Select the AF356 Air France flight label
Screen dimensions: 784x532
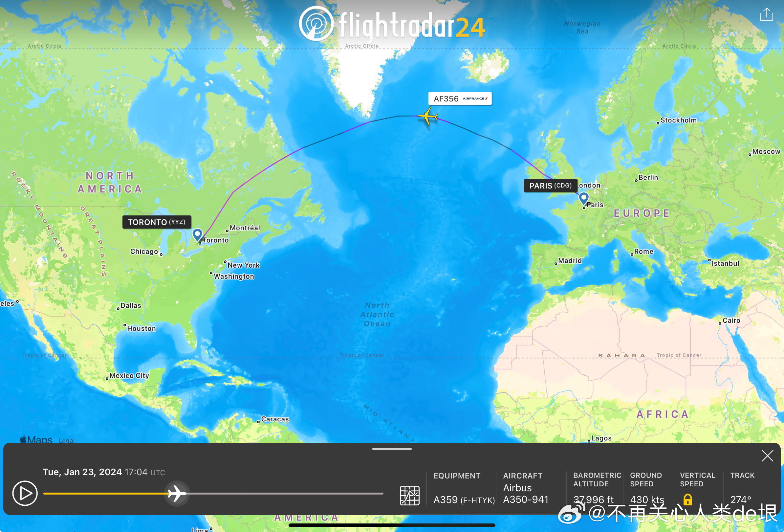coord(460,99)
